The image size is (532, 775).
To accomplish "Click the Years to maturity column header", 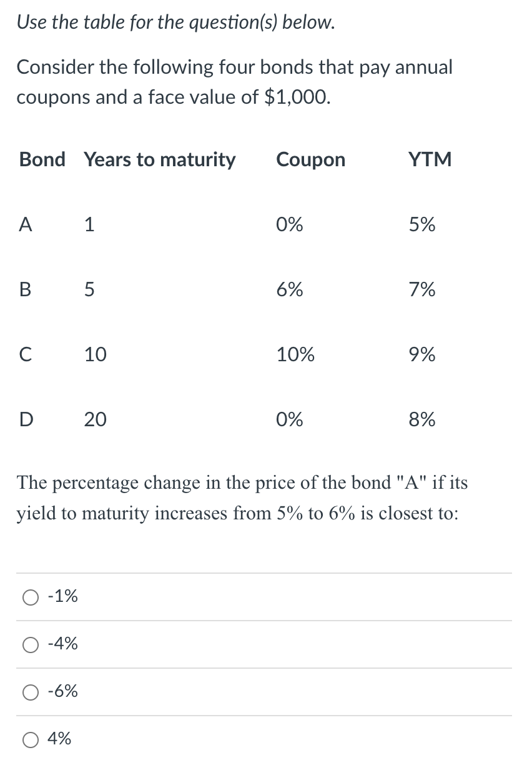I will 160,159.
